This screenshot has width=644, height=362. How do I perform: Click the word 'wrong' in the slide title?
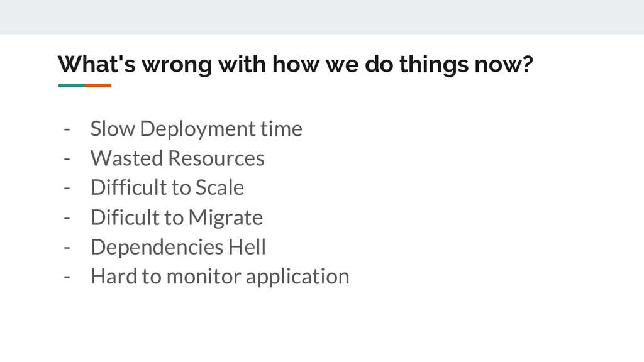pyautogui.click(x=177, y=65)
